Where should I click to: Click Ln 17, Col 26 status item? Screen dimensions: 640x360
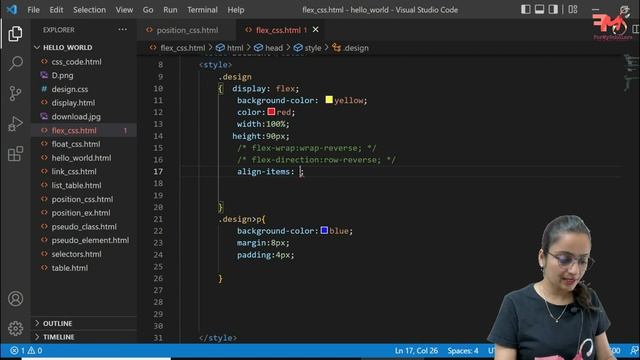tap(416, 350)
